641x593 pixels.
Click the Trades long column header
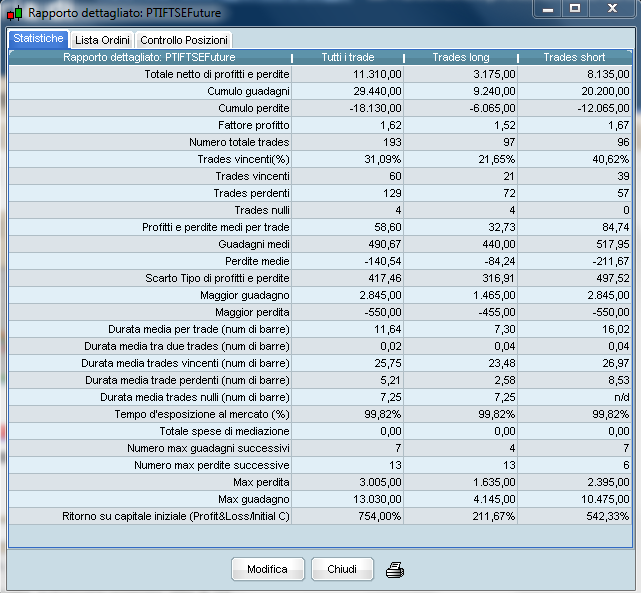click(461, 57)
